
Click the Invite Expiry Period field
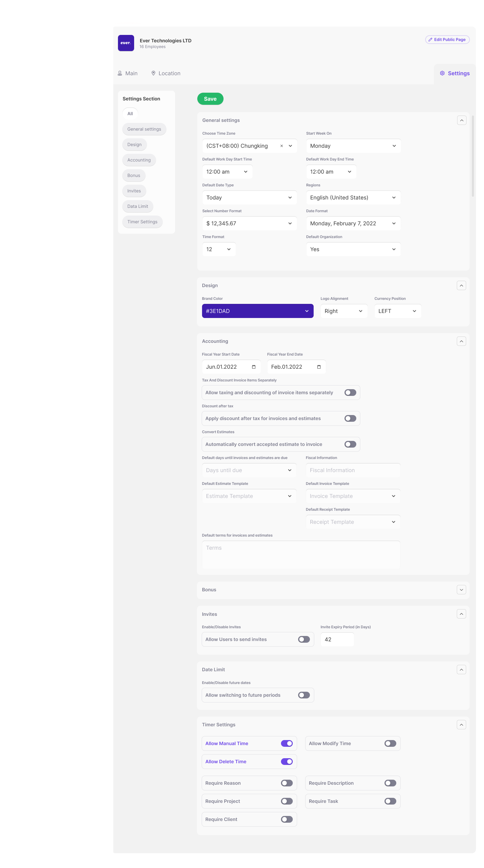[x=337, y=640]
